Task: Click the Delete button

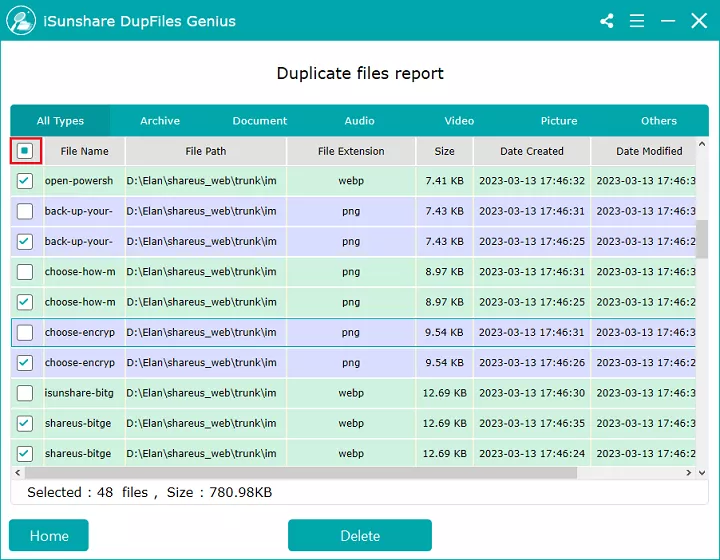Action: coord(360,535)
